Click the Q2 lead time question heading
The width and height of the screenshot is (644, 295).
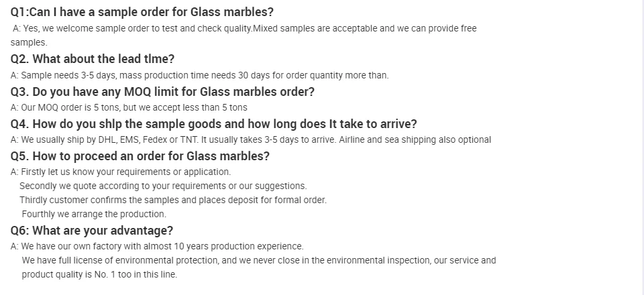tap(93, 59)
